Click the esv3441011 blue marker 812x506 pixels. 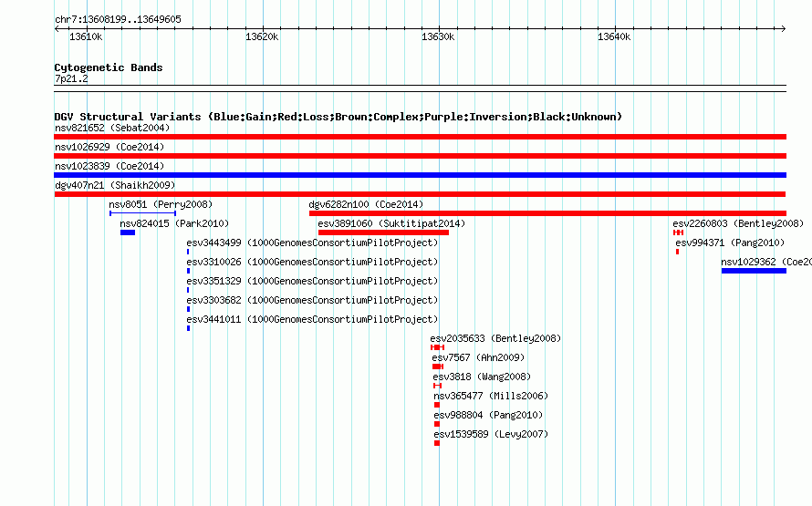click(189, 328)
